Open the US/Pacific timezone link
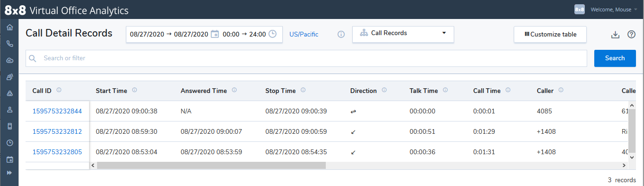Screen dimensions: 644x186 click(x=304, y=35)
